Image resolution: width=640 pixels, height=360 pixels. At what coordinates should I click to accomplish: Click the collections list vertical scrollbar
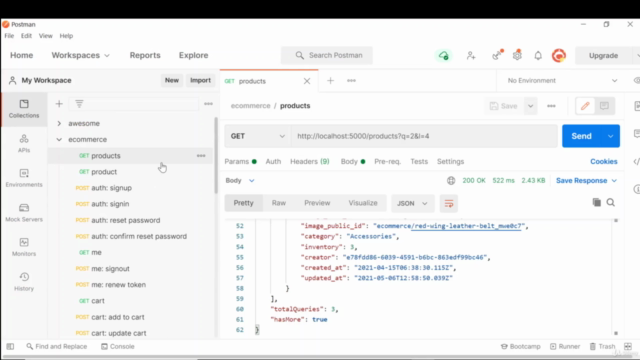216,155
